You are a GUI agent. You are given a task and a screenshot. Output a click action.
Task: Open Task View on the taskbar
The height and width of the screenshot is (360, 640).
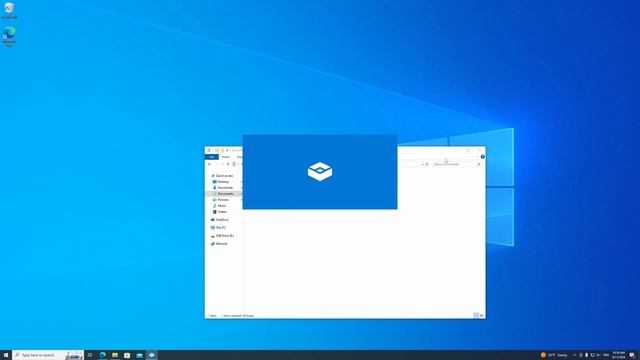pyautogui.click(x=90, y=355)
